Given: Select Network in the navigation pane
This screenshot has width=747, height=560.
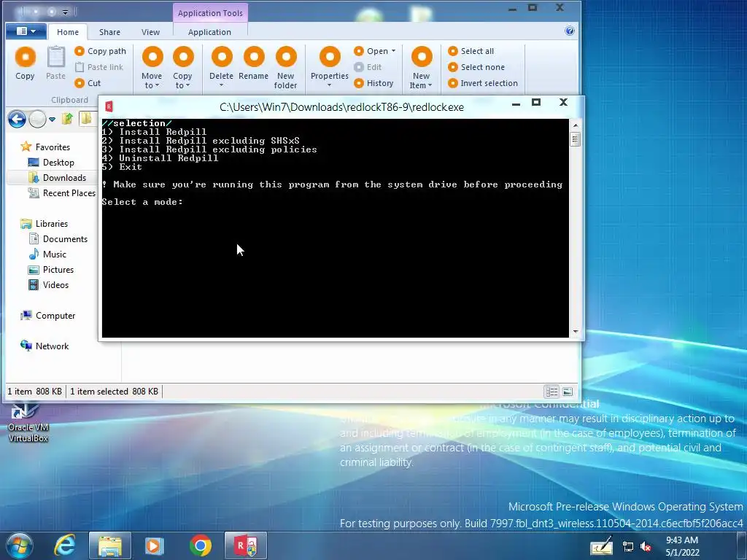Looking at the screenshot, I should (44, 346).
